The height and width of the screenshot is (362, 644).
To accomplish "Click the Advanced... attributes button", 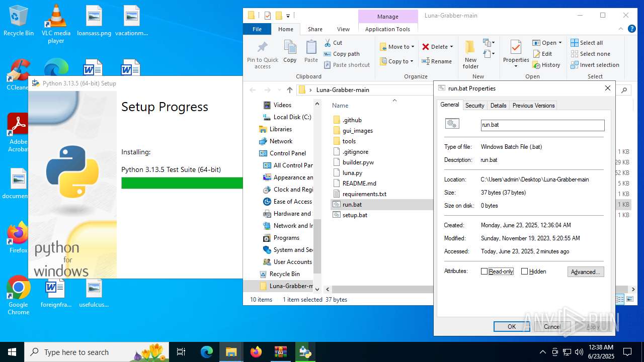I will tap(586, 272).
